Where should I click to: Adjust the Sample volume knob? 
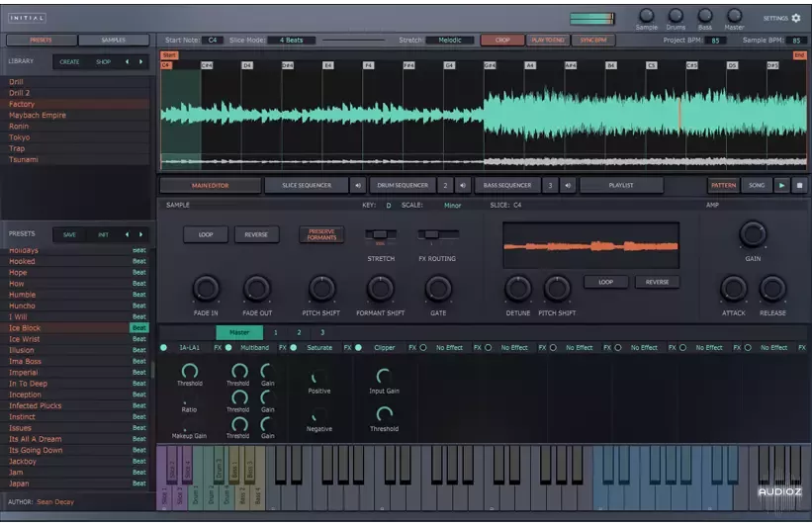[x=646, y=16]
